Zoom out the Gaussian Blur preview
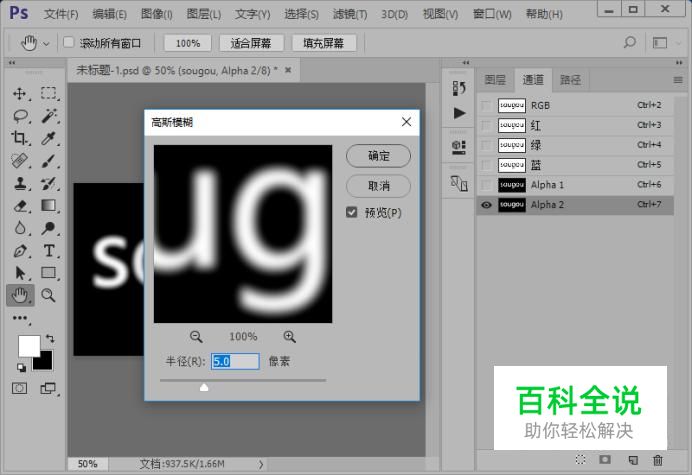The height and width of the screenshot is (475, 692). point(196,337)
